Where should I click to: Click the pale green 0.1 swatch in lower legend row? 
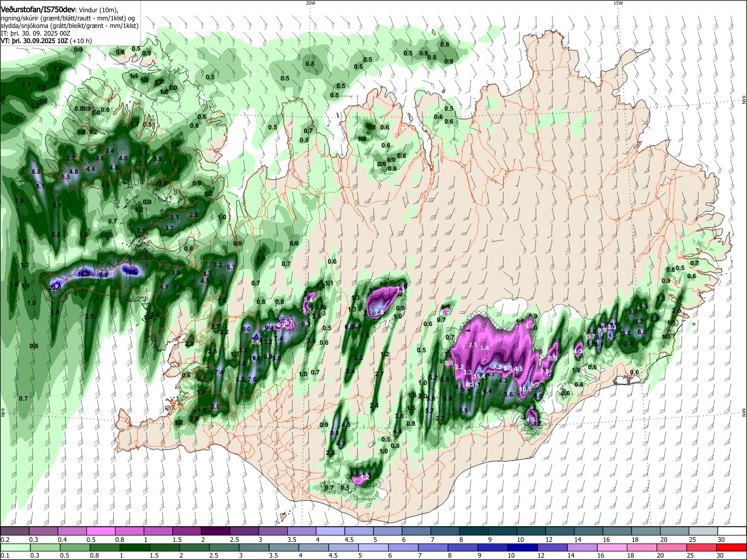(x=15, y=547)
